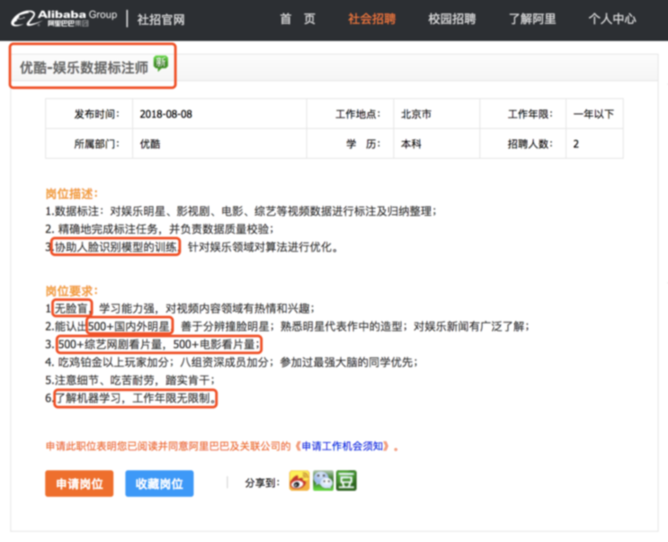Click 岗位要求 heading

[x=72, y=291]
